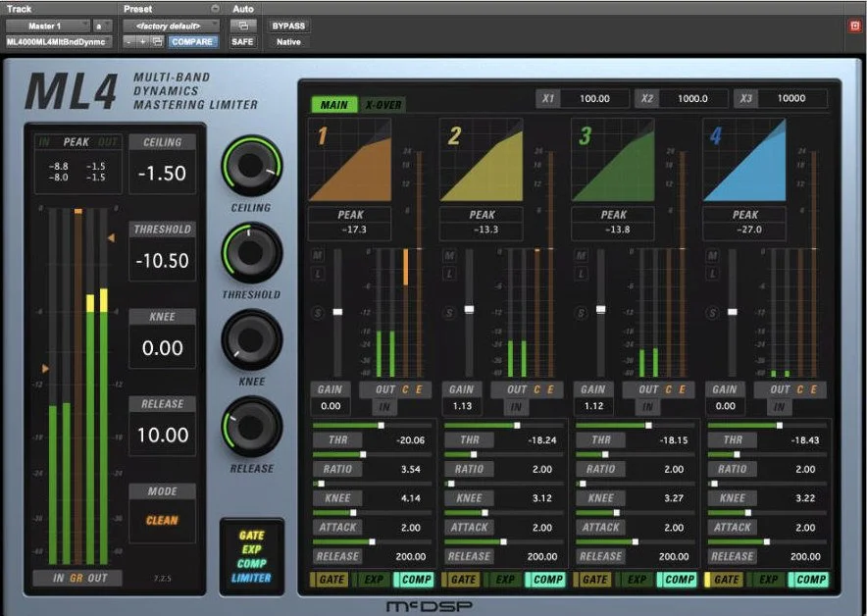Toggle band 1 L link button
This screenshot has height=616, width=867.
(x=318, y=274)
